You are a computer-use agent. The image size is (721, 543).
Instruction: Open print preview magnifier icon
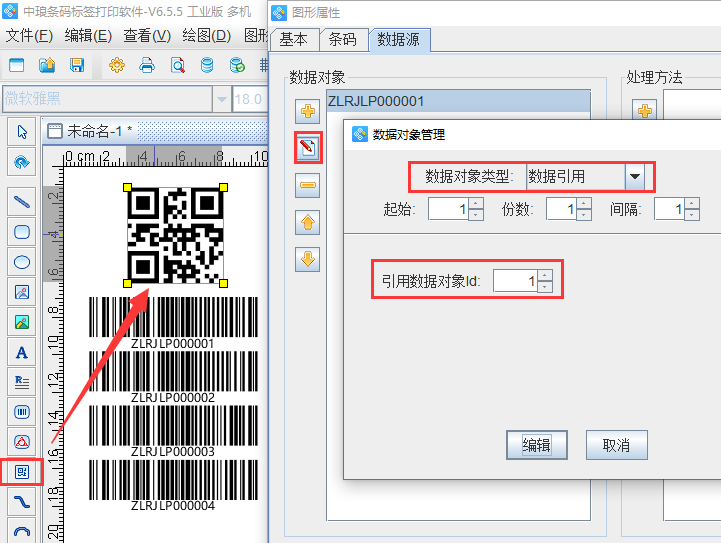[177, 65]
